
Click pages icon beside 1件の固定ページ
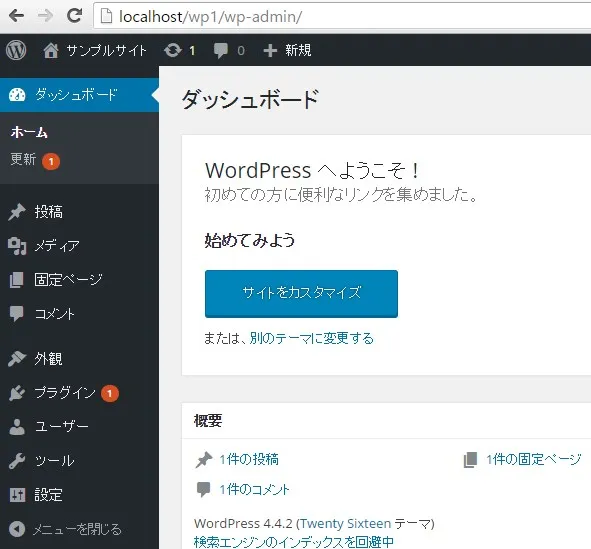click(x=470, y=460)
